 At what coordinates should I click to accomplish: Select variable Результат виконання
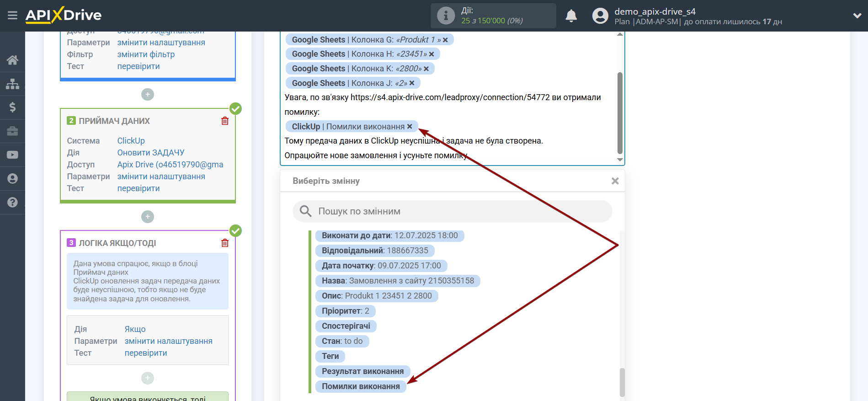tap(362, 371)
